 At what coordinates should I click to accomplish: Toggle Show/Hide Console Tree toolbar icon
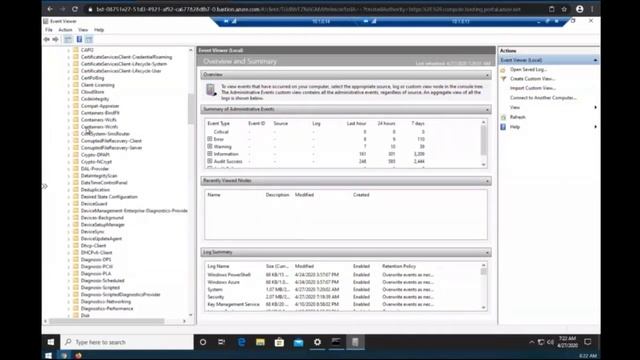[x=68, y=40]
